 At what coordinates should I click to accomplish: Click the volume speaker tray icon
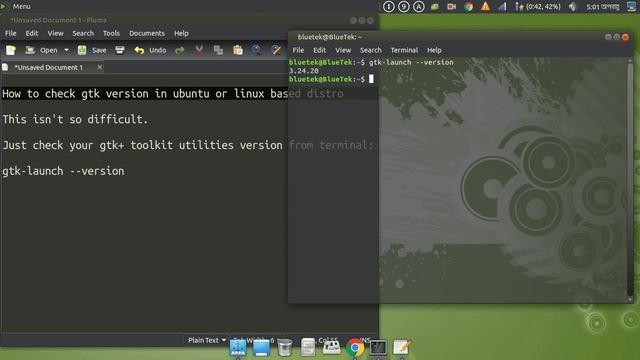[573, 7]
